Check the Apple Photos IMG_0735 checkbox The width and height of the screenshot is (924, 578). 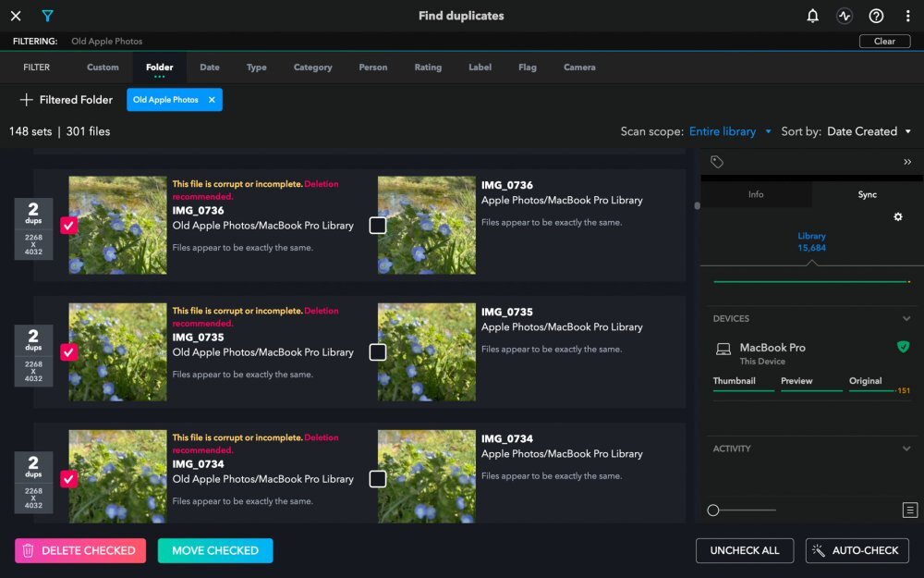pyautogui.click(x=377, y=351)
